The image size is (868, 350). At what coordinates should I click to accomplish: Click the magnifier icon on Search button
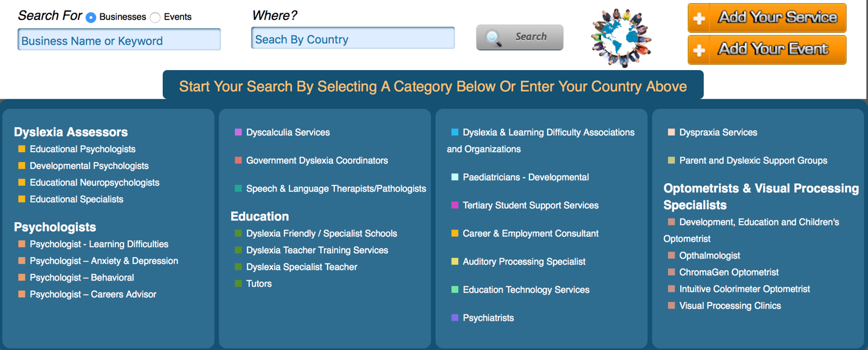(494, 38)
